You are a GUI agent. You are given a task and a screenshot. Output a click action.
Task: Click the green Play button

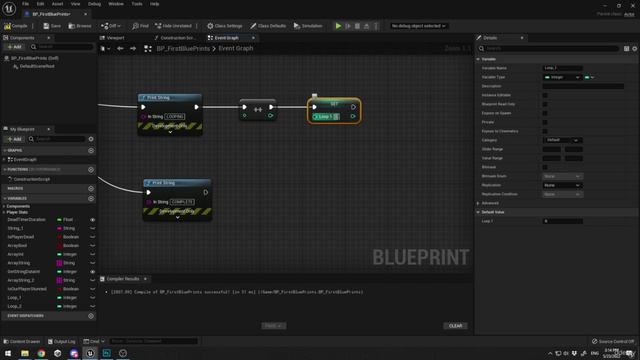pyautogui.click(x=338, y=26)
